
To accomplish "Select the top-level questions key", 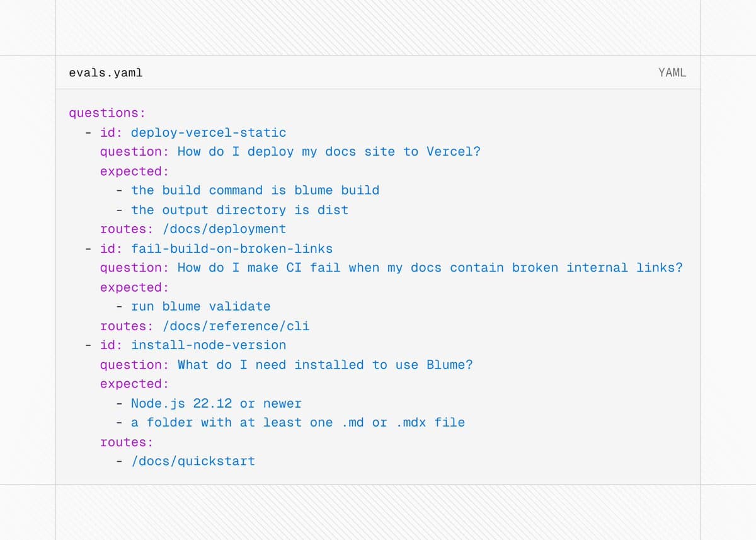I will pyautogui.click(x=107, y=113).
